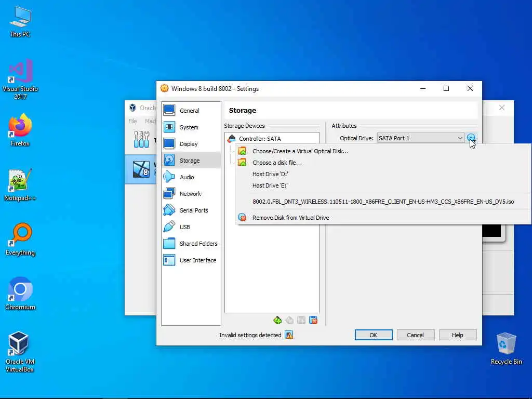
Task: Pick Host Drive 'E:' from menu
Action: [x=383, y=185]
